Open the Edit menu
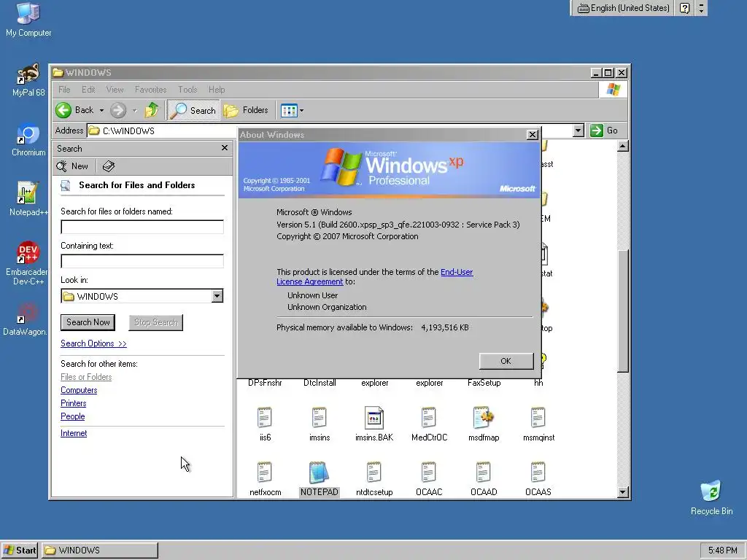Viewport: 747px width, 560px height. 88,90
